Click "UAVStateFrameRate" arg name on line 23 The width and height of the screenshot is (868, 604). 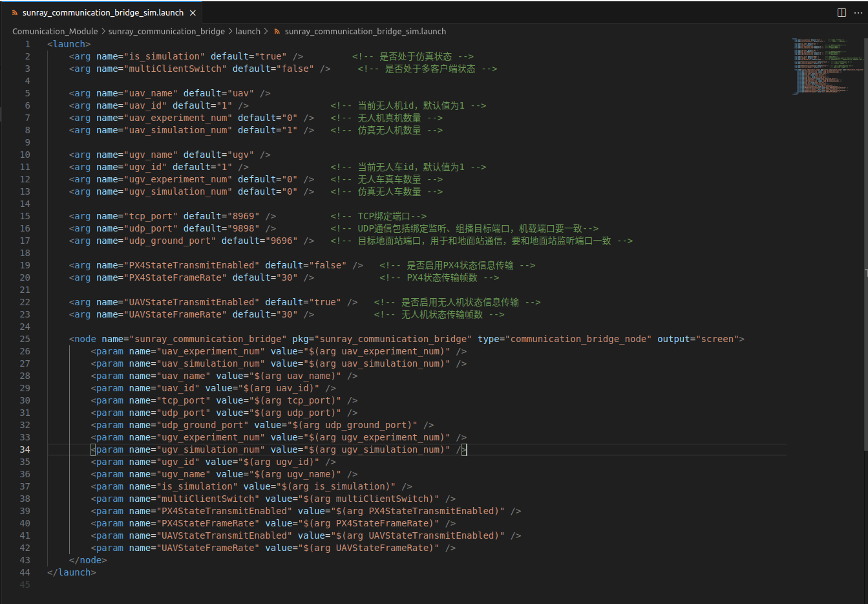tap(175, 314)
